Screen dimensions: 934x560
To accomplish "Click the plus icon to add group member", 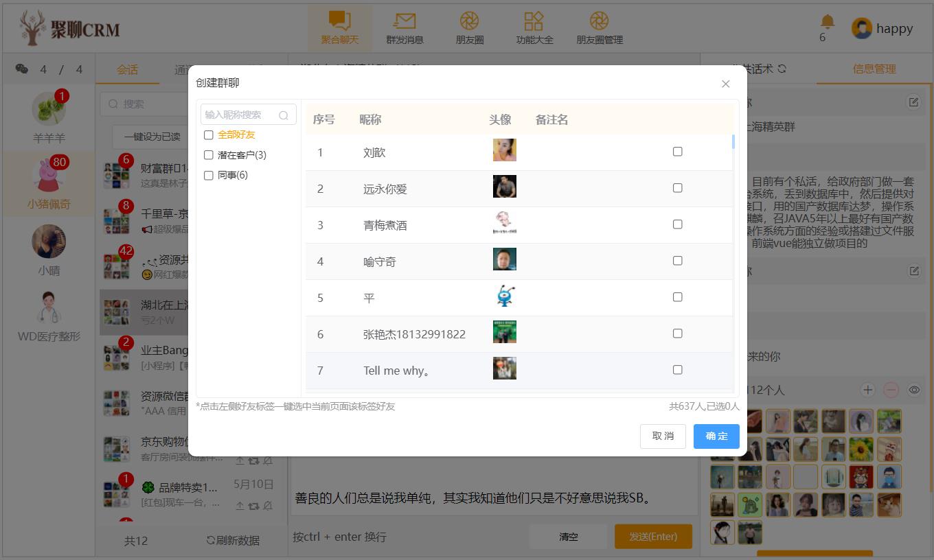I will click(x=867, y=390).
